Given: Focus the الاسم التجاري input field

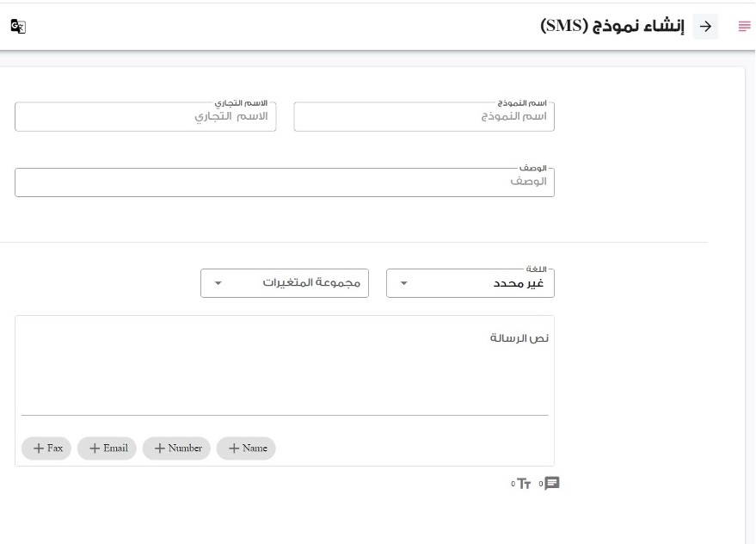Looking at the screenshot, I should tap(145, 116).
